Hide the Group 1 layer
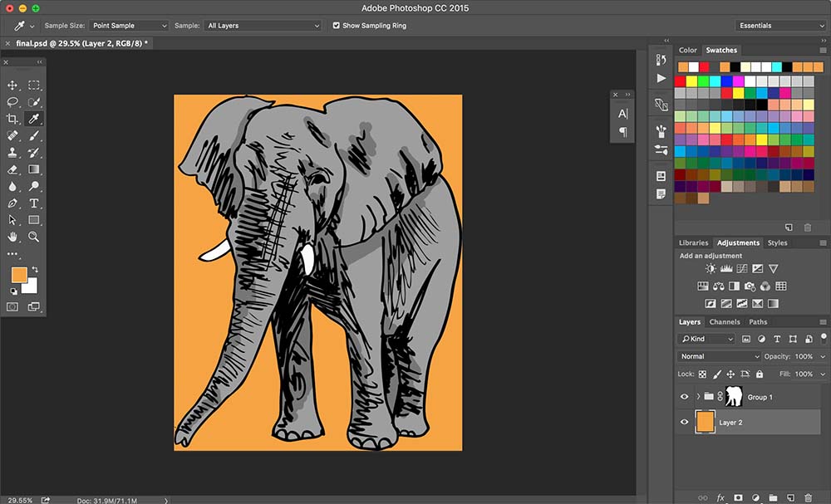 (x=684, y=397)
